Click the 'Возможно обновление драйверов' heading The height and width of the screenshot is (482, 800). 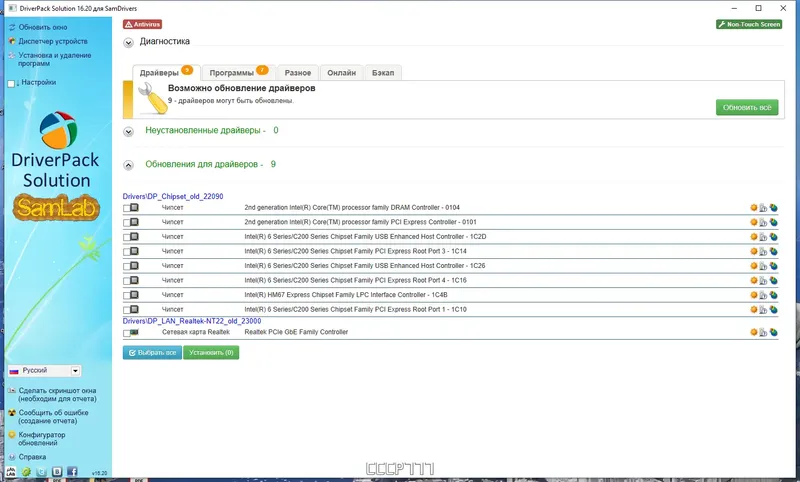point(241,88)
